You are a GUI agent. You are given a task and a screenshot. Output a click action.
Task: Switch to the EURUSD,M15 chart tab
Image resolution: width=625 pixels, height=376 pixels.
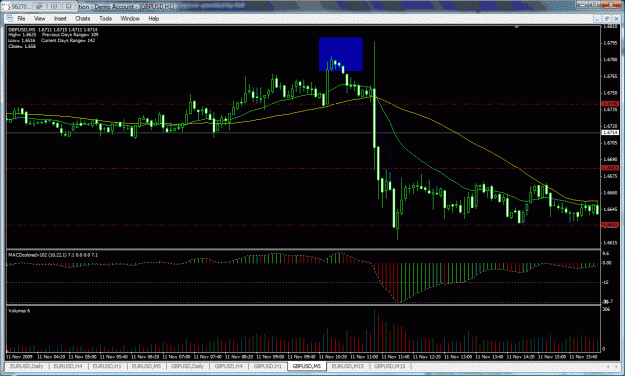tap(348, 366)
